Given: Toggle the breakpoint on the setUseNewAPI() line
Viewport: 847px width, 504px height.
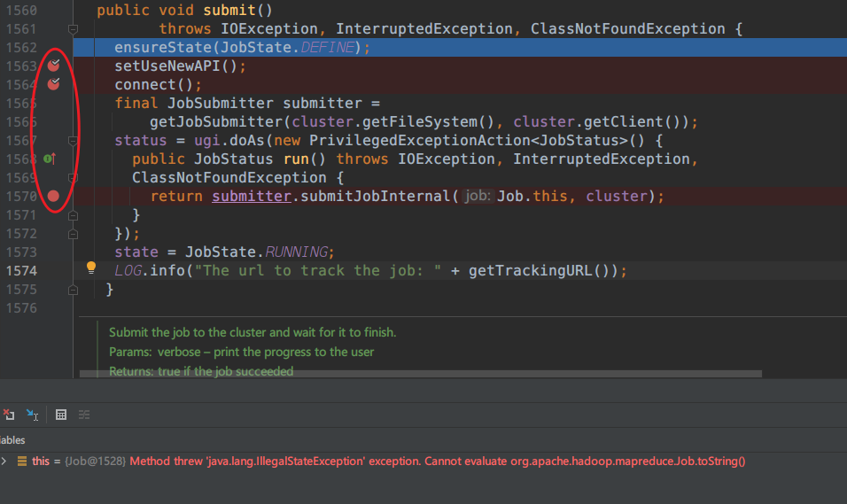Looking at the screenshot, I should pos(53,66).
